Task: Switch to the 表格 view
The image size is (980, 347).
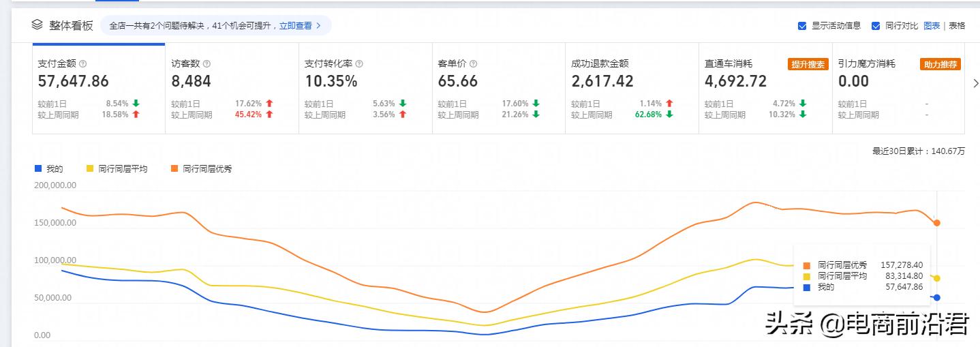Action: [957, 26]
